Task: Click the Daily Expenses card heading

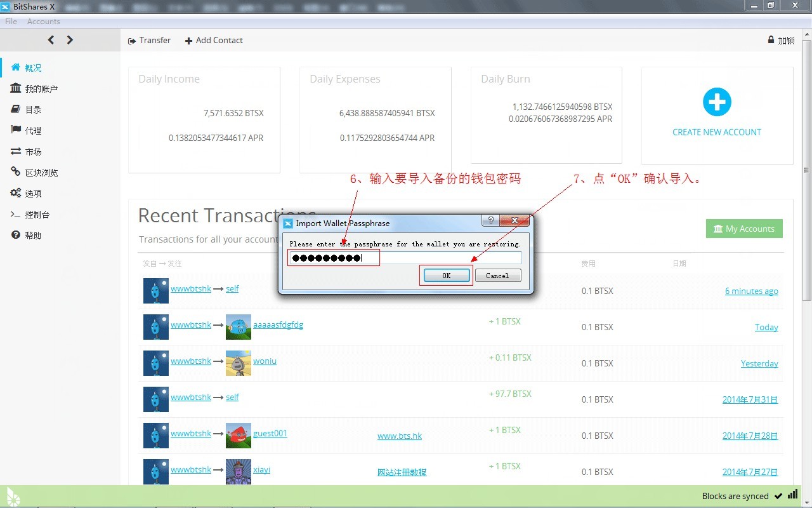Action: 345,79
